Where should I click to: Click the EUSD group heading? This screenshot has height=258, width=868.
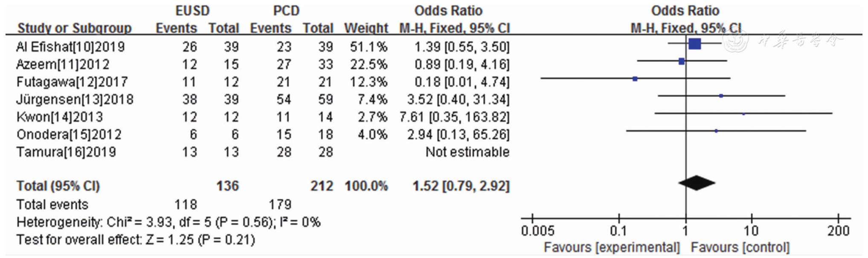click(192, 10)
